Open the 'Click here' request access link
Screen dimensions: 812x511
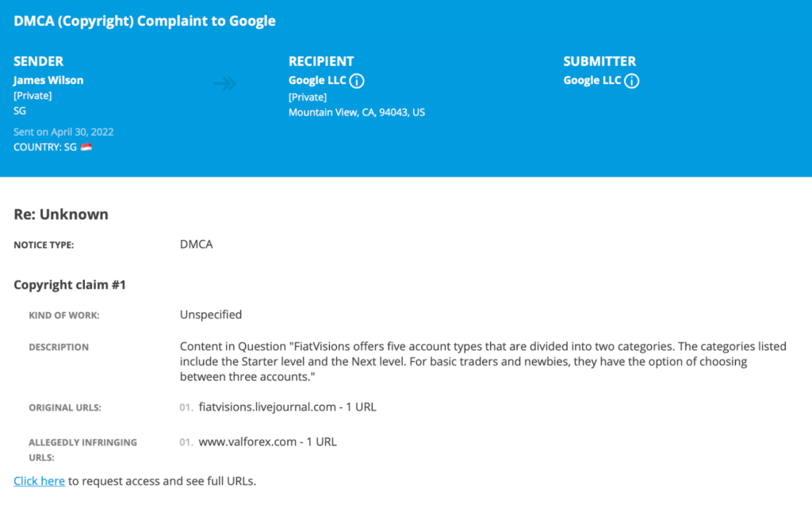40,481
